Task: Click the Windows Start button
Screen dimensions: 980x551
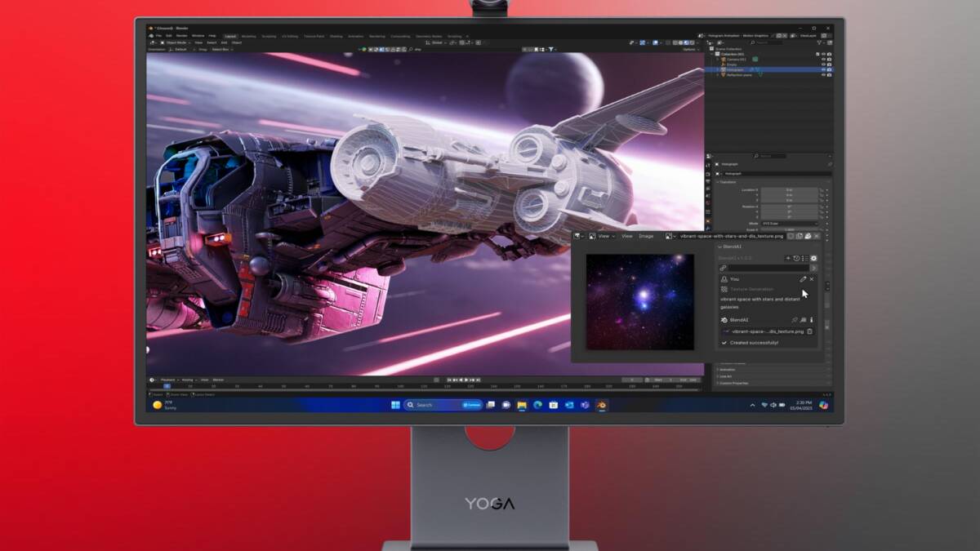Action: click(395, 405)
